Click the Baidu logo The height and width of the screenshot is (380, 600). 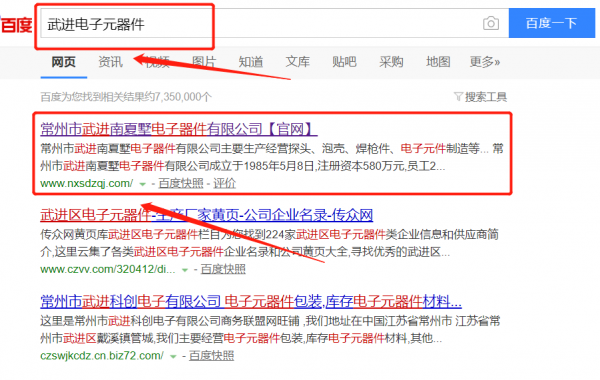click(x=16, y=25)
